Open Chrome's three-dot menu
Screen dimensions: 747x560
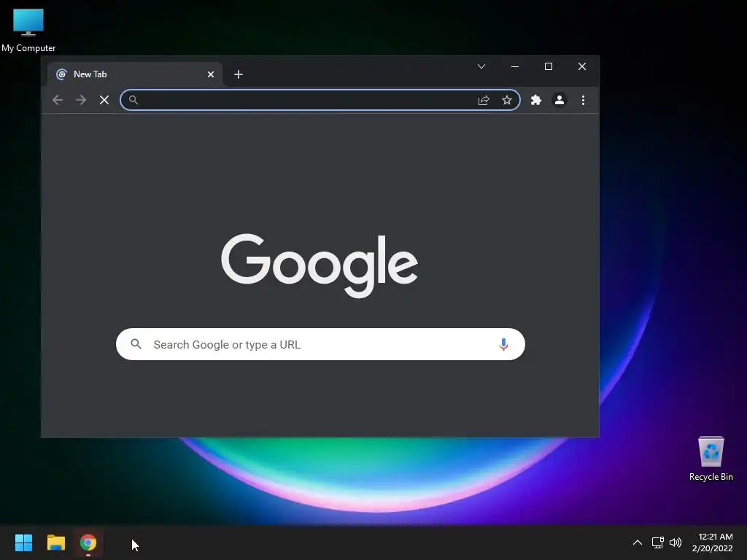[583, 100]
